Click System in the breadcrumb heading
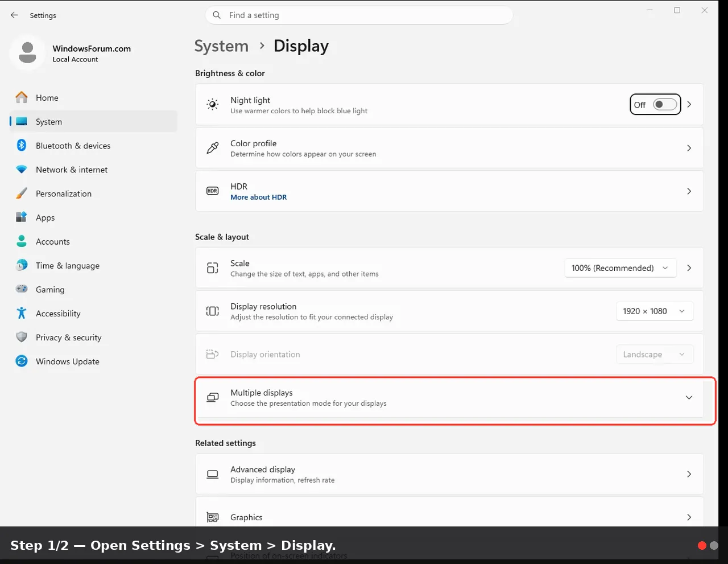This screenshot has height=564, width=728. [x=221, y=46]
